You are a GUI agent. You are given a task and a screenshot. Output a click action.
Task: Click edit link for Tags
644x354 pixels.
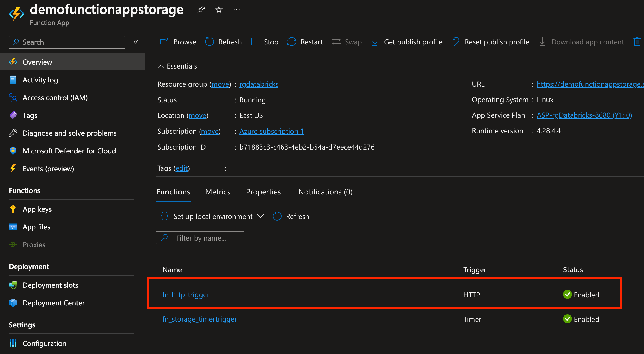pyautogui.click(x=182, y=168)
